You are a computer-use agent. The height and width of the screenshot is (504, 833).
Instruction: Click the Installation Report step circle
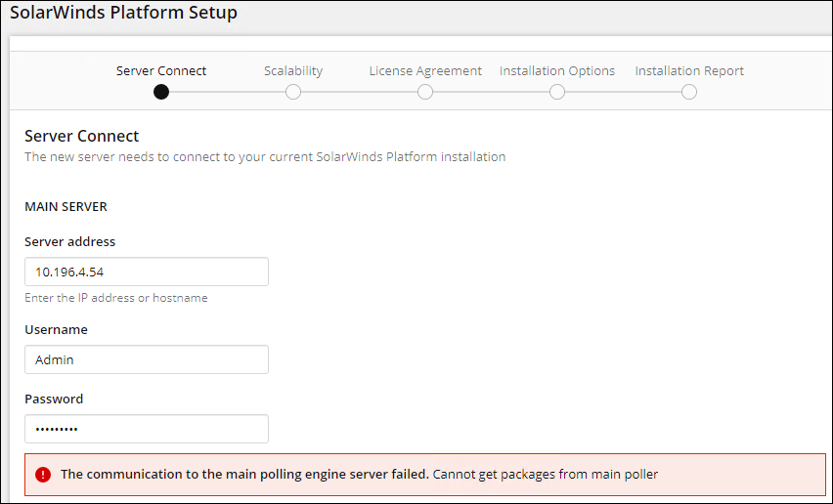coord(689,92)
